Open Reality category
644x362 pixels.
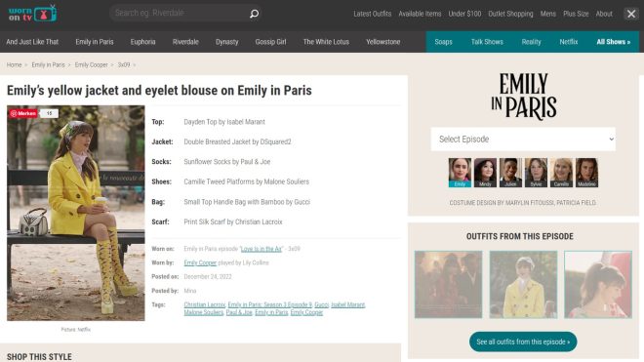pyautogui.click(x=532, y=42)
